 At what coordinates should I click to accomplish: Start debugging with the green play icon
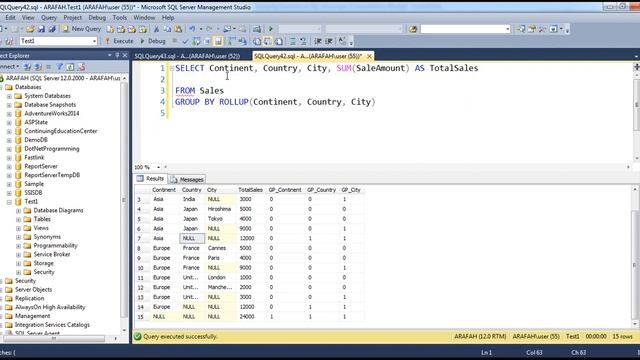270,29
